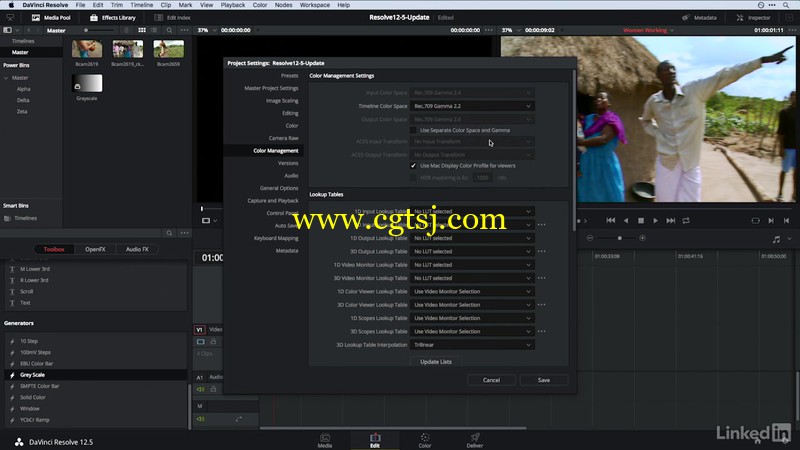Open the Media page icon
Image resolution: width=800 pixels, height=450 pixels.
[324, 440]
